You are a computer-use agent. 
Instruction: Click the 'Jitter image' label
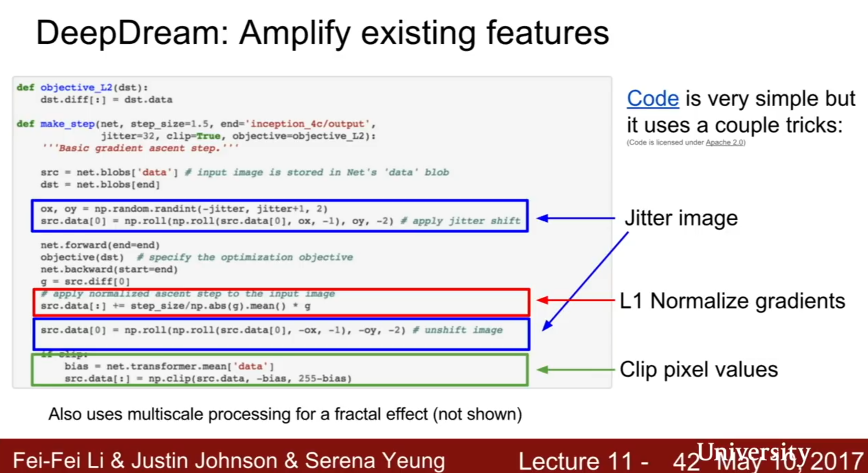point(681,218)
